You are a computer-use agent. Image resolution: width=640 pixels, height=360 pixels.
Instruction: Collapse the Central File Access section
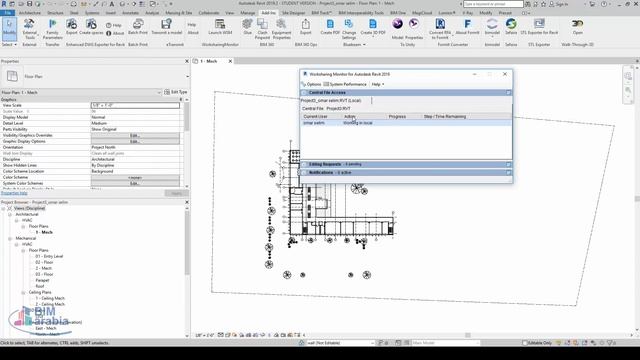(509, 93)
